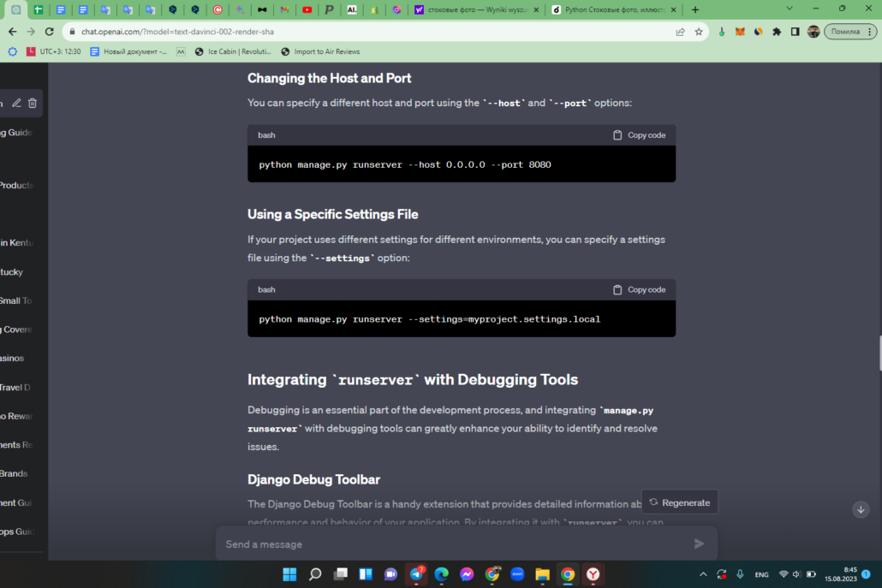Open 'UTC+3: 12:30' bookmark
The width and height of the screenshot is (882, 588).
(x=53, y=51)
